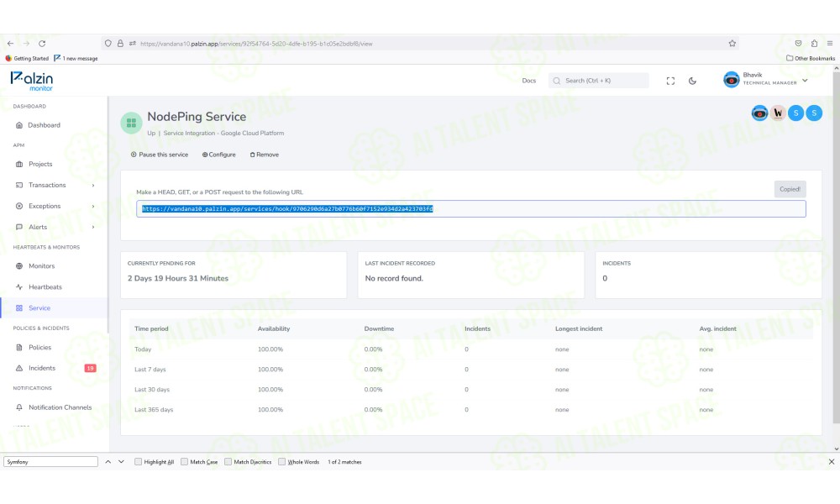Click the Copied! button

tap(790, 189)
